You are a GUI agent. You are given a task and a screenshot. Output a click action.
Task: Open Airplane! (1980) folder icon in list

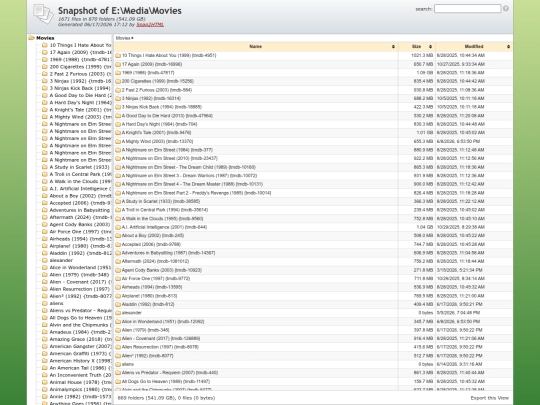(118, 296)
